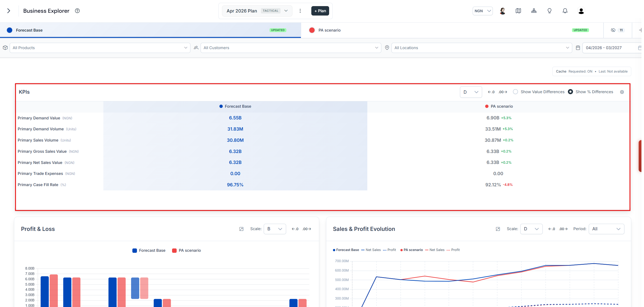Open the NGN currency dropdown
Viewport: 644px width, 307px height.
coord(483,11)
